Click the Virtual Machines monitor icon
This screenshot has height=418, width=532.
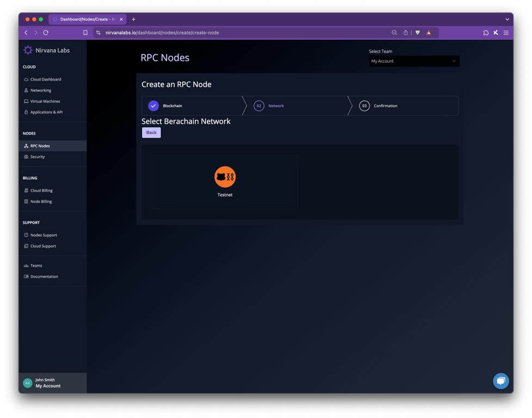26,101
